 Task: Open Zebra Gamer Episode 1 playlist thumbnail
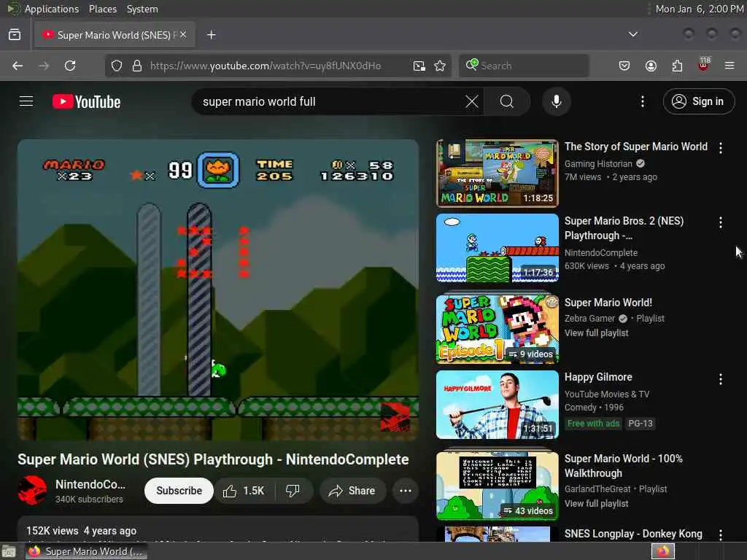(x=498, y=329)
